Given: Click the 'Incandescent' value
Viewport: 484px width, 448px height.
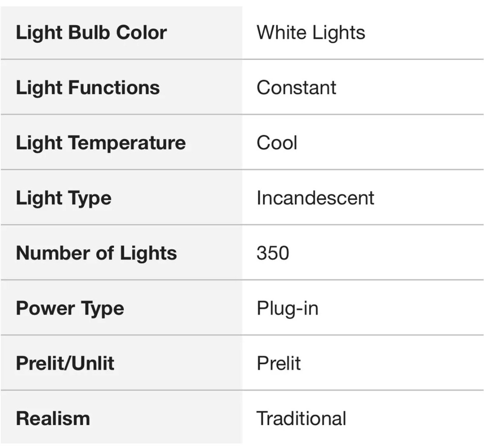Looking at the screenshot, I should pos(315,198).
